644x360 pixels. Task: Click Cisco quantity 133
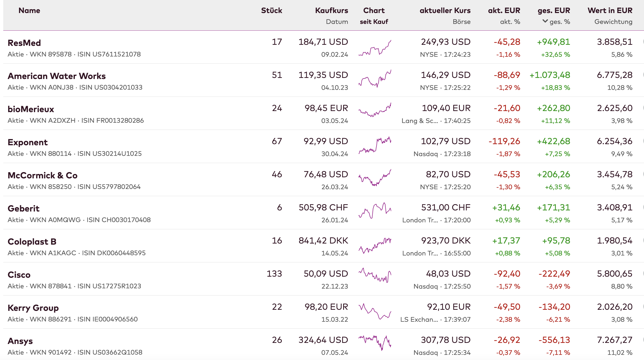[274, 274]
